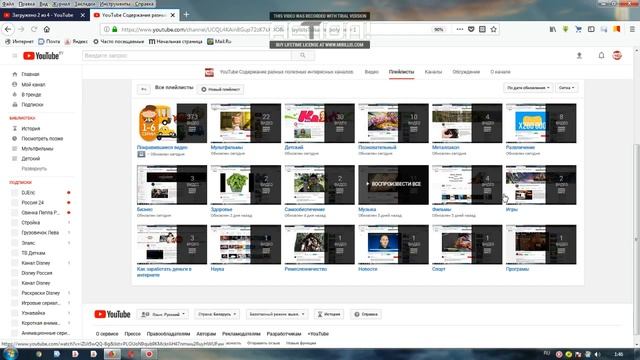Image resolution: width=640 pixels, height=360 pixels.
Task: Open the 'Файл' menu
Action: [8, 4]
